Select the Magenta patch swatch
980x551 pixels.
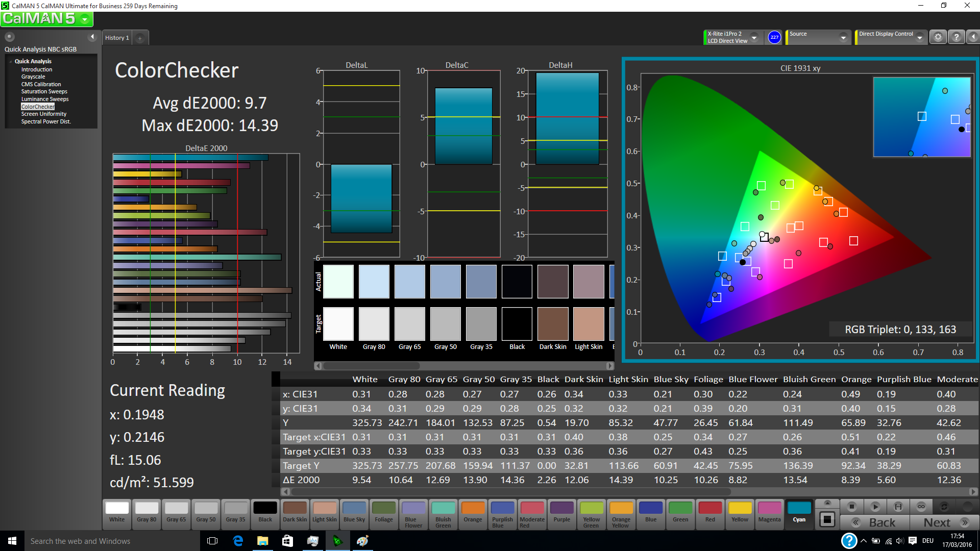pyautogui.click(x=769, y=514)
